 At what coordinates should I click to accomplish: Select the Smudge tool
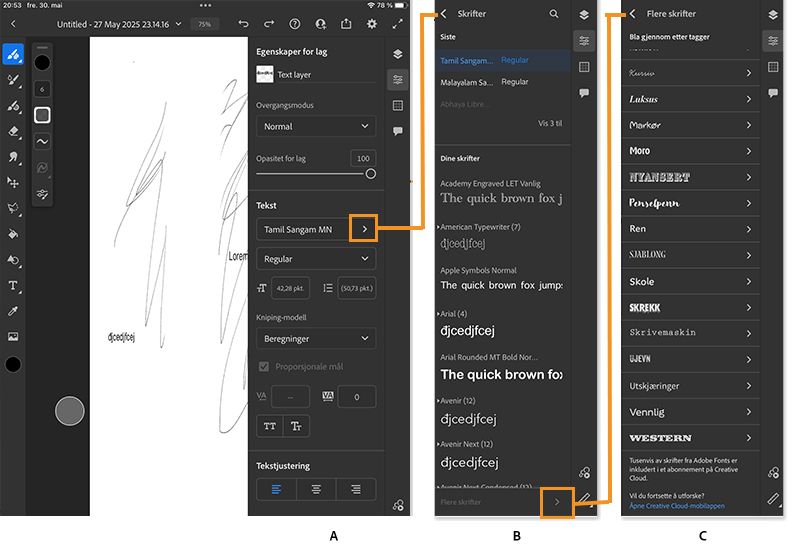pos(13,157)
